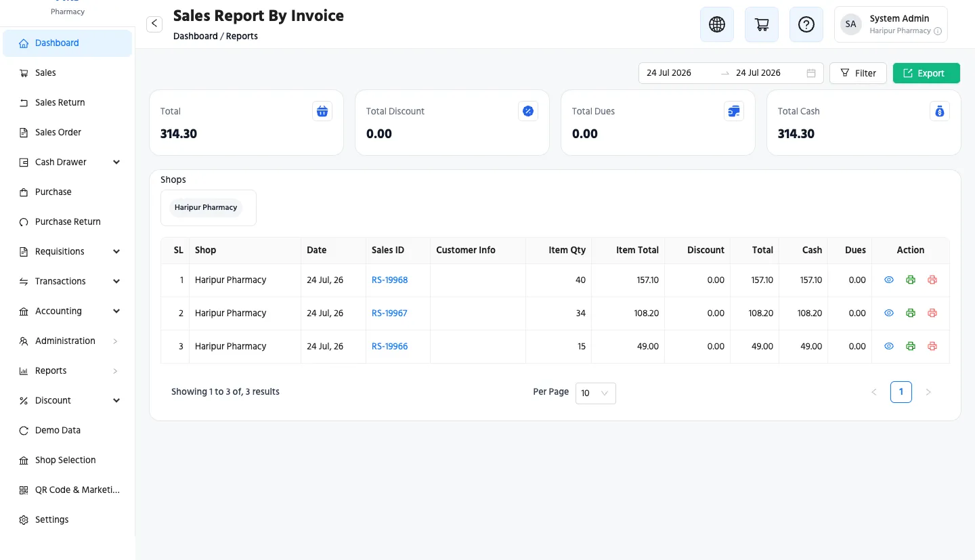Click the Sales ID column header
Viewport: 975px width, 560px height.
click(x=398, y=251)
